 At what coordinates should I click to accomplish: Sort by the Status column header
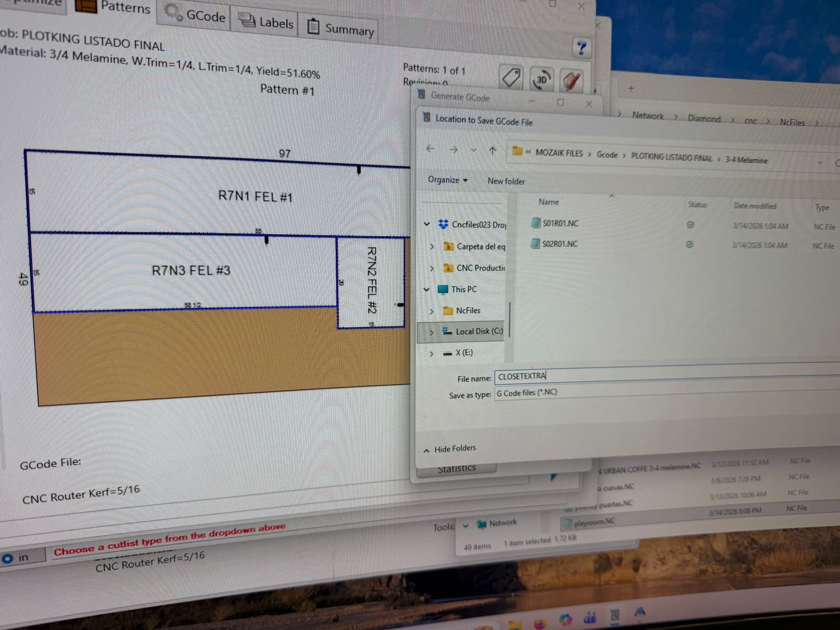coord(697,205)
